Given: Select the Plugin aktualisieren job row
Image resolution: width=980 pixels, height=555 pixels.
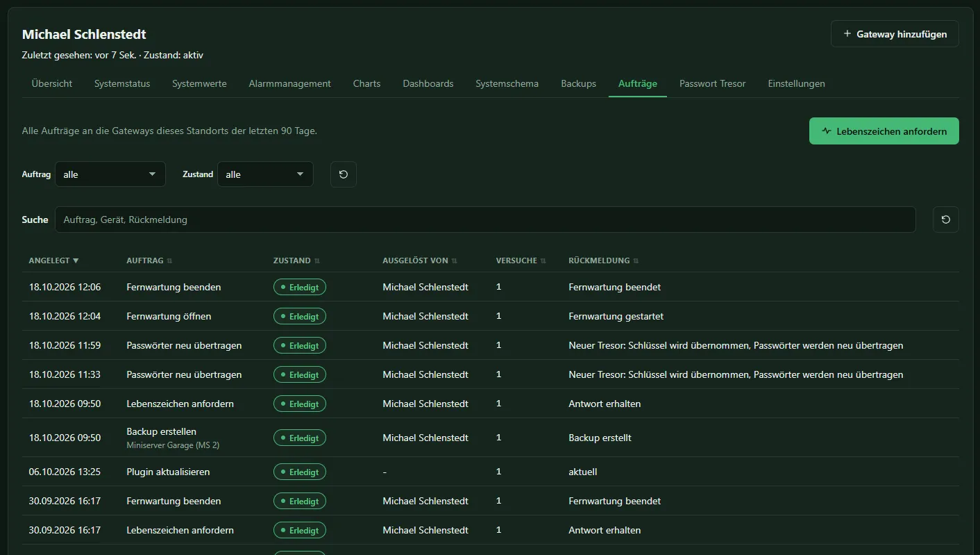Looking at the screenshot, I should [490, 472].
